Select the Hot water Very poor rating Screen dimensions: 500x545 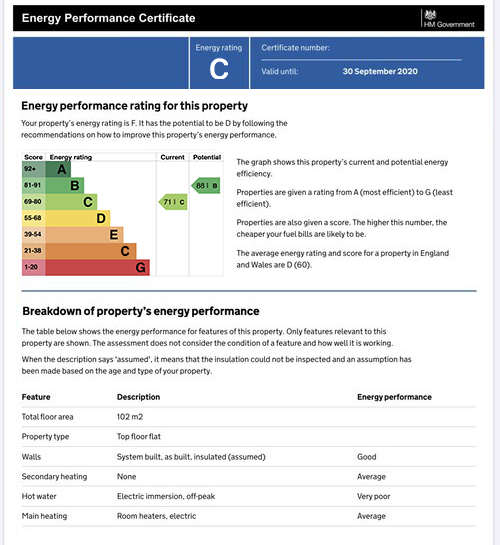(374, 496)
